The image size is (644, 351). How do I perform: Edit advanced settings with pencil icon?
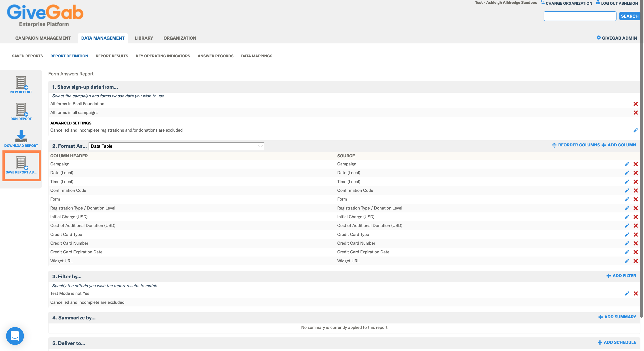click(x=636, y=130)
